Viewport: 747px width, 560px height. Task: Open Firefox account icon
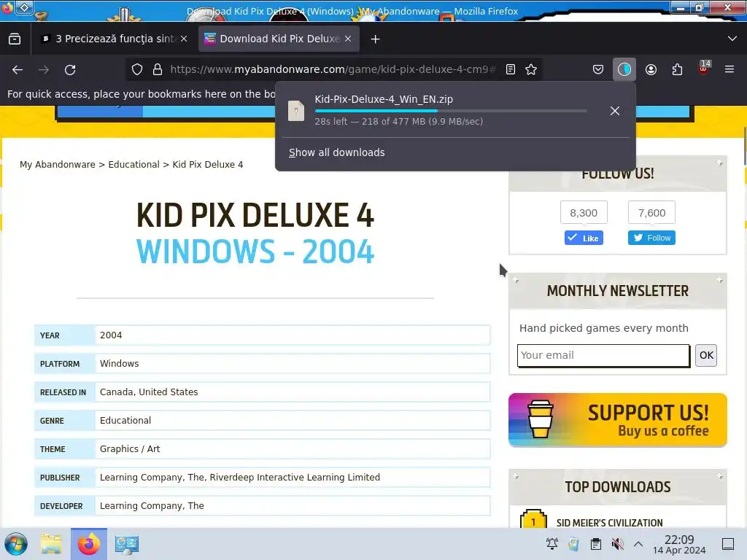click(651, 69)
